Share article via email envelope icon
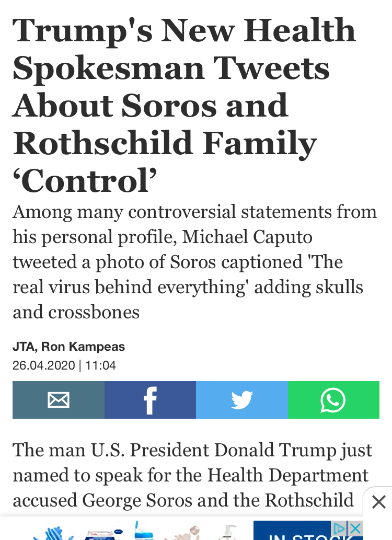Viewport: 392px width, 540px height. click(x=59, y=400)
